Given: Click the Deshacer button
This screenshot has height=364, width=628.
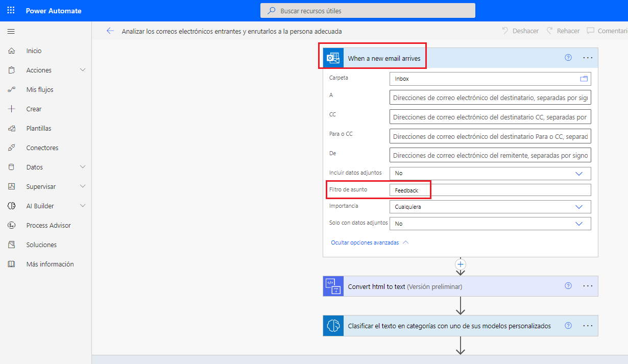Looking at the screenshot, I should [x=520, y=31].
